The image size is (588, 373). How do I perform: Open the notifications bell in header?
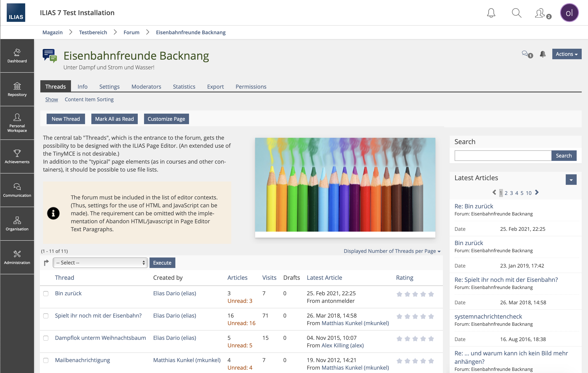tap(491, 13)
